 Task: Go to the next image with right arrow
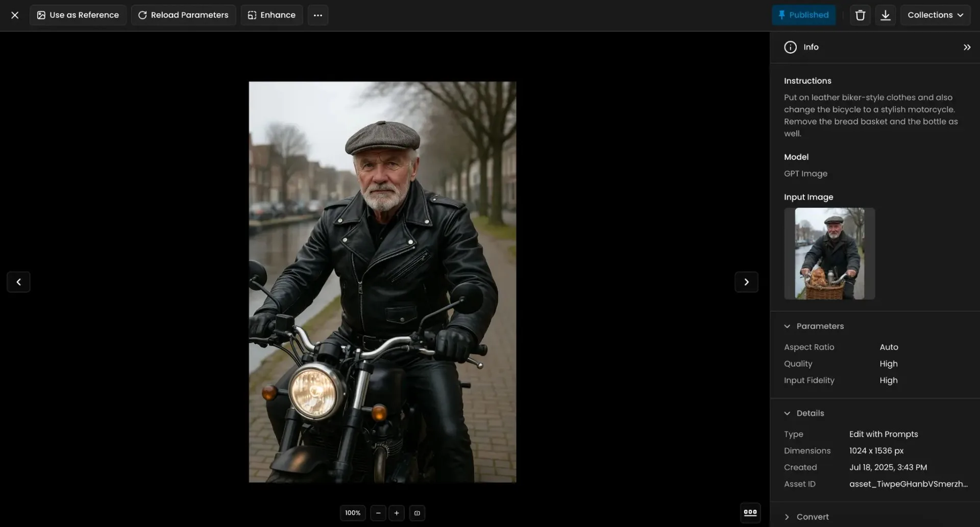746,282
